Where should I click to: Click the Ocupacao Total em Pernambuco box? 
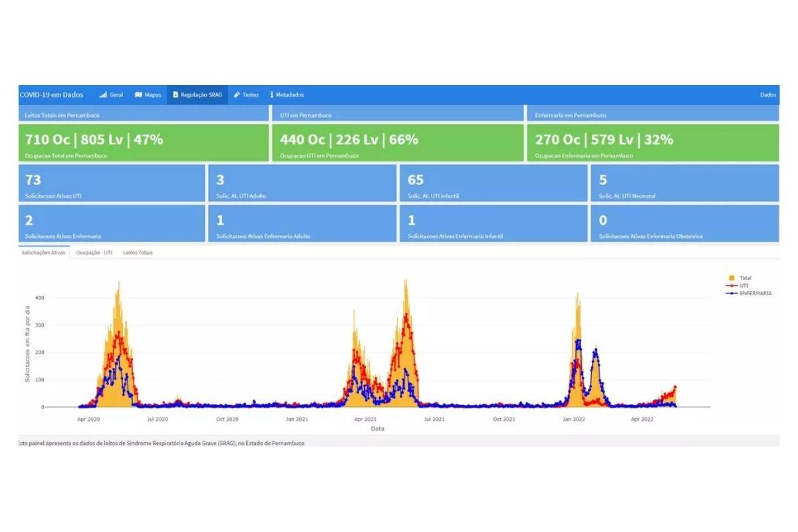tap(143, 143)
